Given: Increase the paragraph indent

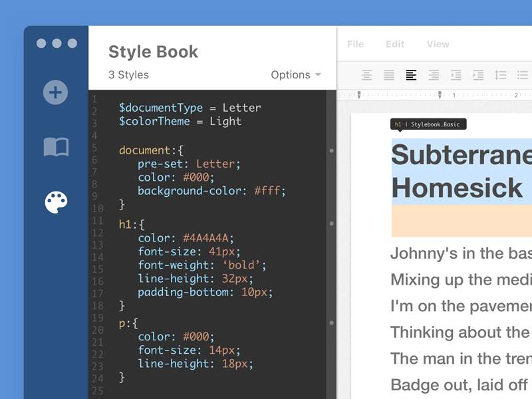Looking at the screenshot, I should point(478,75).
